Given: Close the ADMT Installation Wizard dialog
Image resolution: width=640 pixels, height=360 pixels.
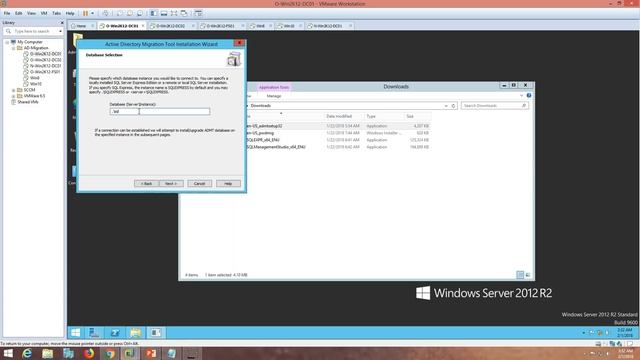Looking at the screenshot, I should click(x=239, y=43).
